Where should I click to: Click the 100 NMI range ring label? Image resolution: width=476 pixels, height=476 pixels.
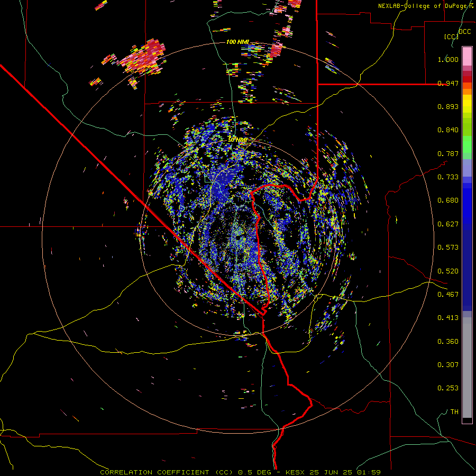coord(237,42)
